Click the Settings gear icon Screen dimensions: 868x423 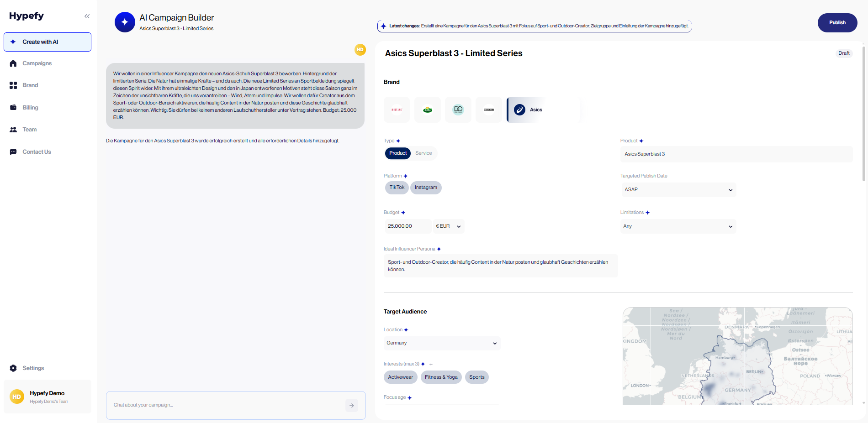pyautogui.click(x=13, y=368)
